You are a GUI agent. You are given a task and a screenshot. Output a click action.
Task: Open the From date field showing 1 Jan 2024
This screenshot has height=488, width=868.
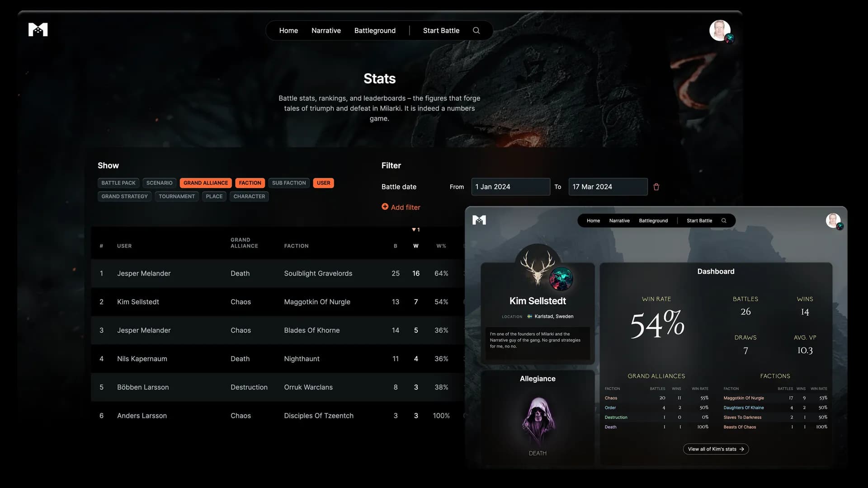[510, 187]
